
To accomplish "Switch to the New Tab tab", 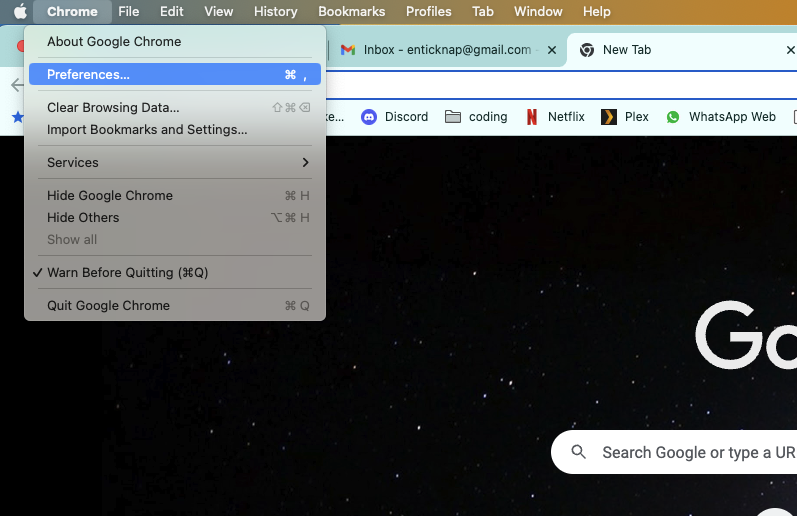I will pyautogui.click(x=682, y=50).
